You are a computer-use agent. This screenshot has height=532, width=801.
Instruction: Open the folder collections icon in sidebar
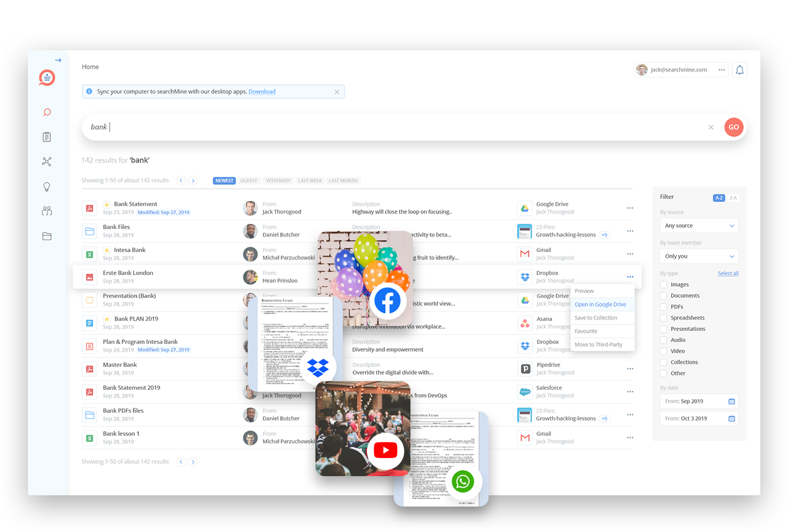click(x=47, y=236)
